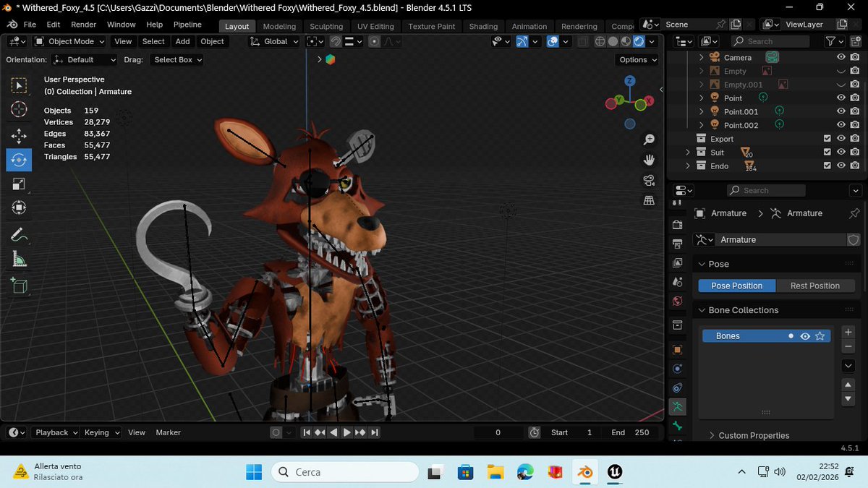Click the Windows taskbar search box
Screen dimensions: 868x488
click(x=345, y=472)
